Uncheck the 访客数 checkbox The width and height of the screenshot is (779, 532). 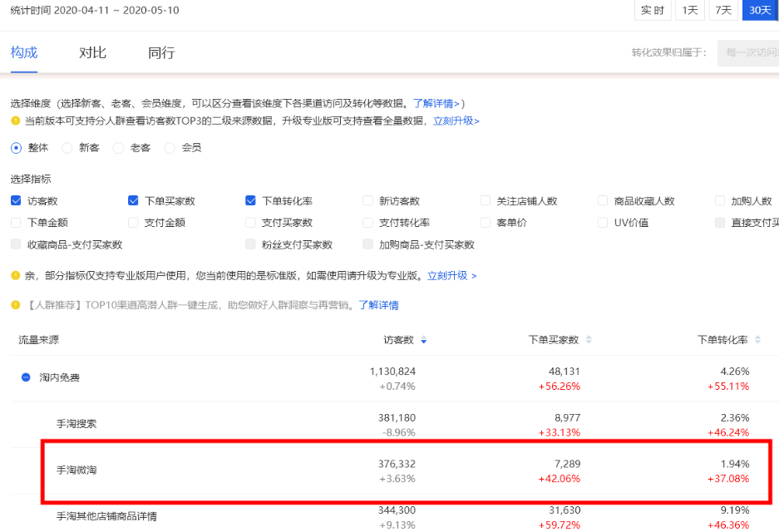pyautogui.click(x=16, y=200)
